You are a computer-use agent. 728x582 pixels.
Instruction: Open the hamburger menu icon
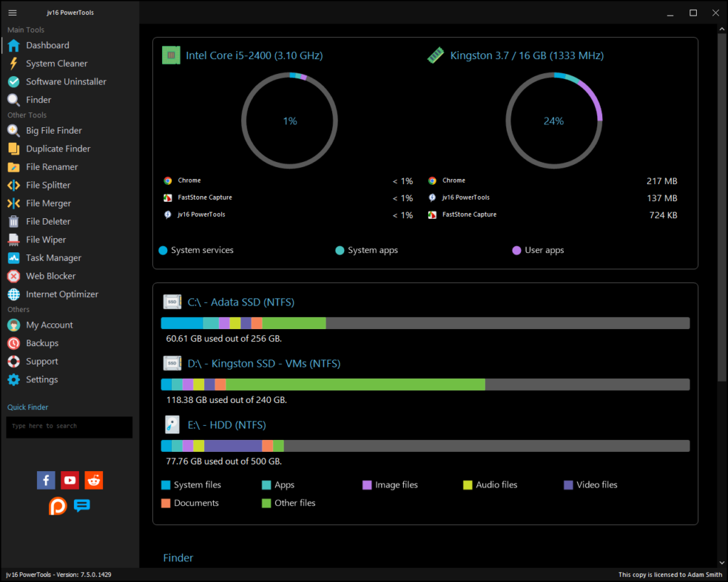[x=13, y=13]
